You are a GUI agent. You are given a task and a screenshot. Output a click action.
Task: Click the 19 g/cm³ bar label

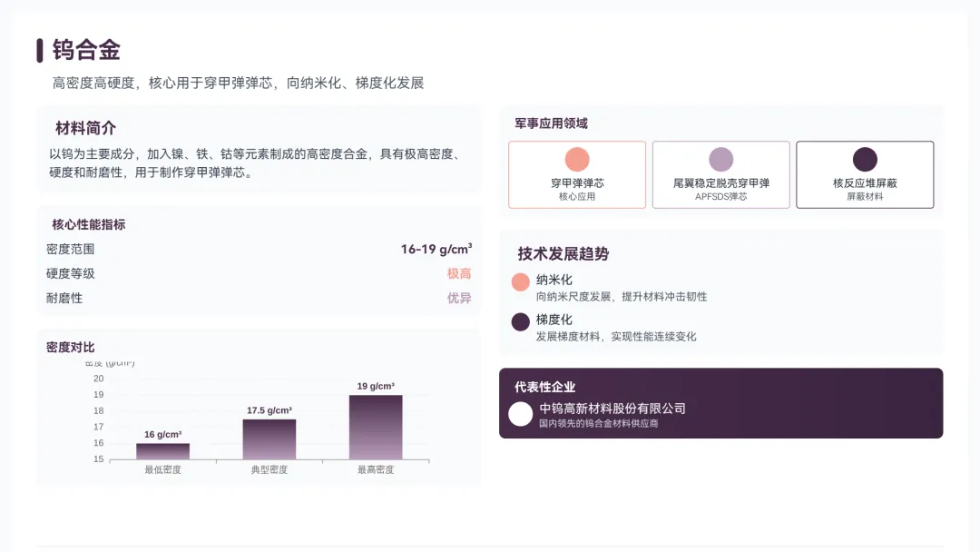coord(376,387)
